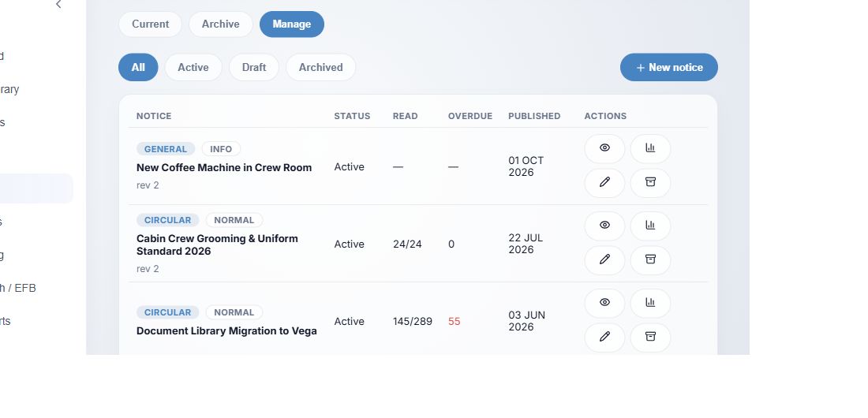
Task: Click the 22 JUL 2026 published date
Action: [526, 244]
